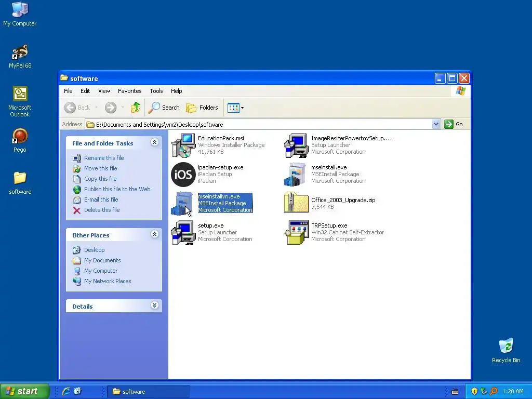Click the software taskbar button
Screen dimensions: 532x399
click(149, 392)
